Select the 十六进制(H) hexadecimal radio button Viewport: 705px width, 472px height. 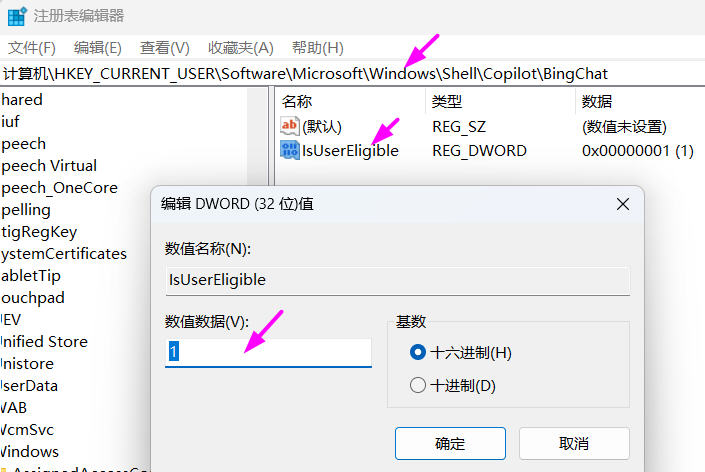point(418,352)
